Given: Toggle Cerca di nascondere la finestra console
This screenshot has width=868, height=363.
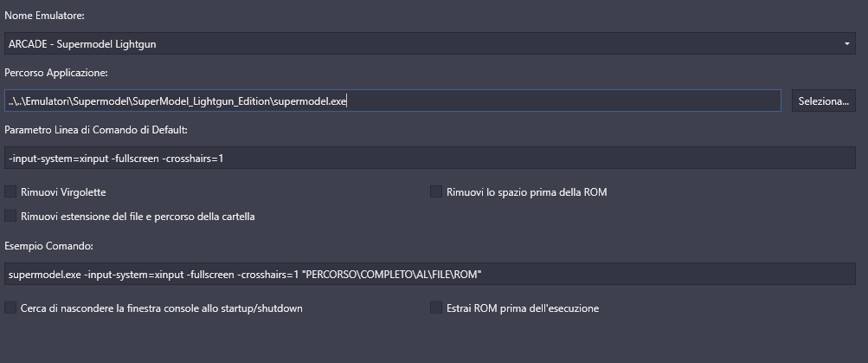Looking at the screenshot, I should [x=10, y=308].
